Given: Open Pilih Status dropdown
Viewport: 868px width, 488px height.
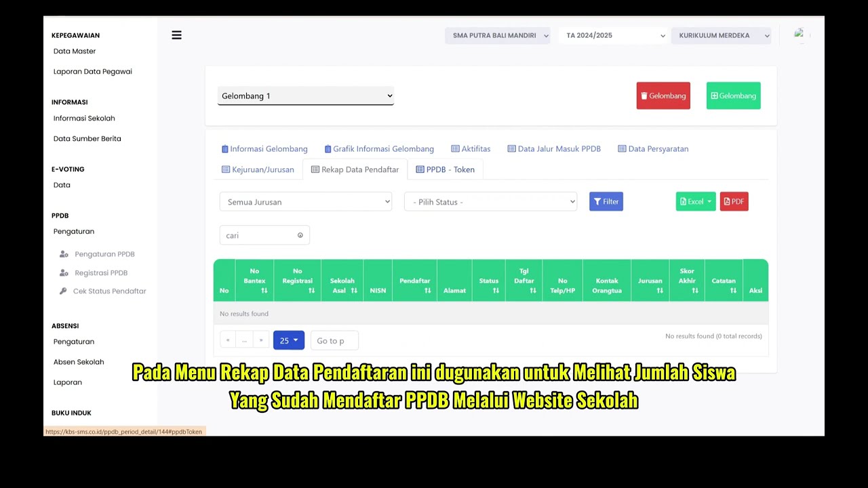Looking at the screenshot, I should [490, 201].
